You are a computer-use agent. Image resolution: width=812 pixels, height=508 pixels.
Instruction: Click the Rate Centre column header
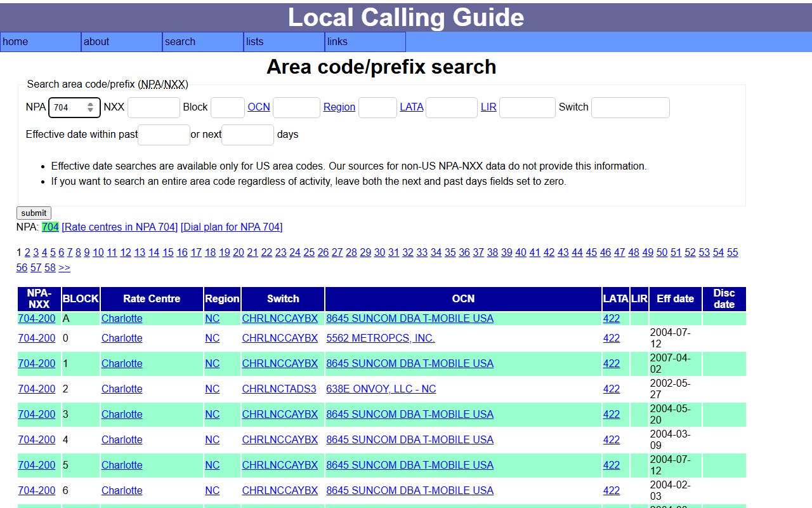point(152,299)
